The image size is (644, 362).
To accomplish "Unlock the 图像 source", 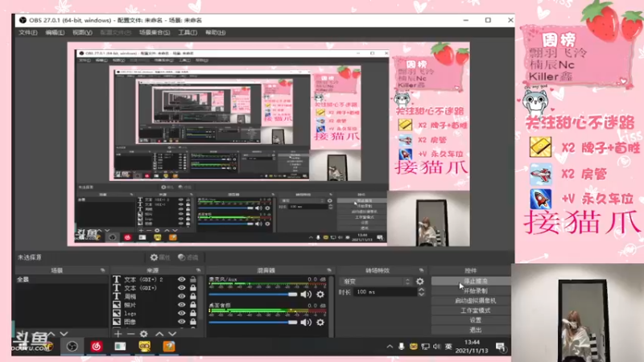I will click(x=192, y=321).
